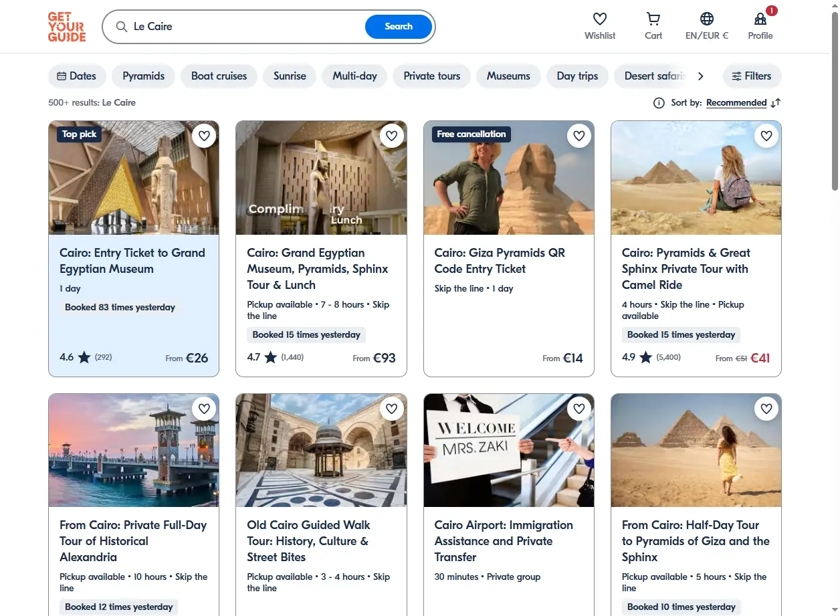
Task: Click the woman in yellow dress pyramids photo
Action: (x=696, y=450)
